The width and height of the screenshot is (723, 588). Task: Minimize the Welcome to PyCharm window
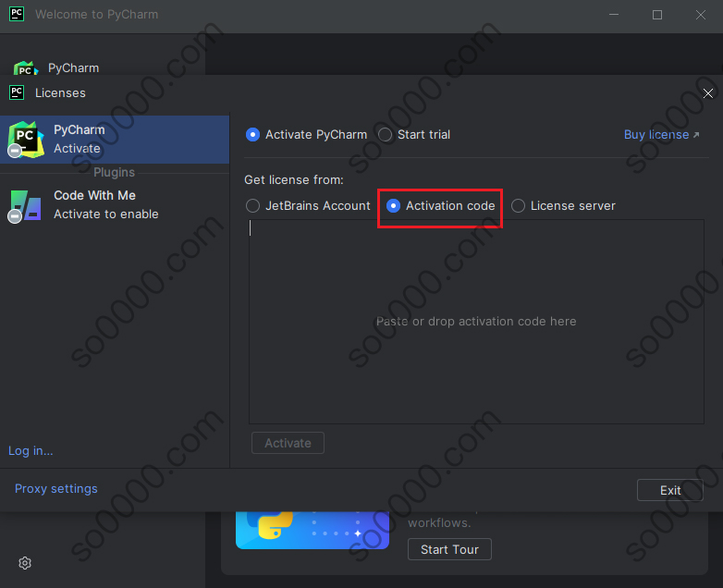coord(614,15)
